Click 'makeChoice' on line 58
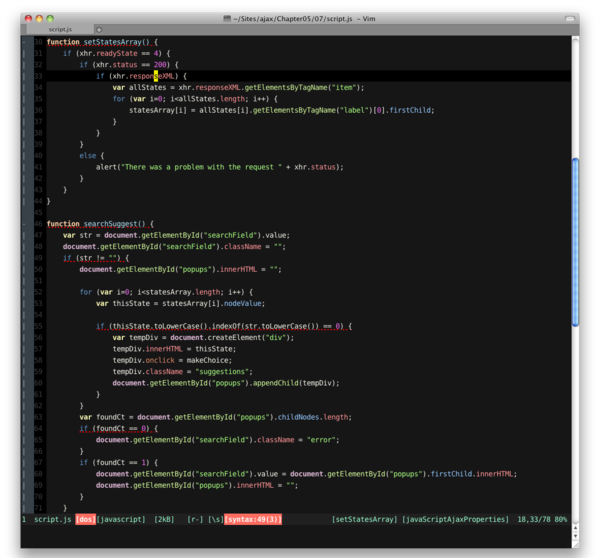Screen dimensions: 600x558 tap(207, 360)
